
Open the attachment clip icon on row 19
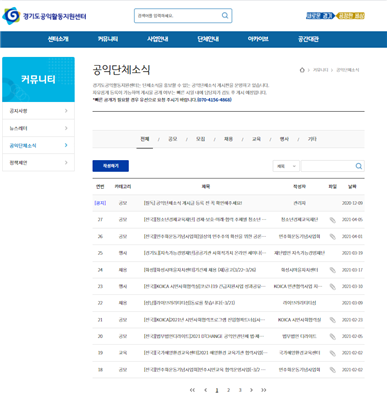(332, 353)
